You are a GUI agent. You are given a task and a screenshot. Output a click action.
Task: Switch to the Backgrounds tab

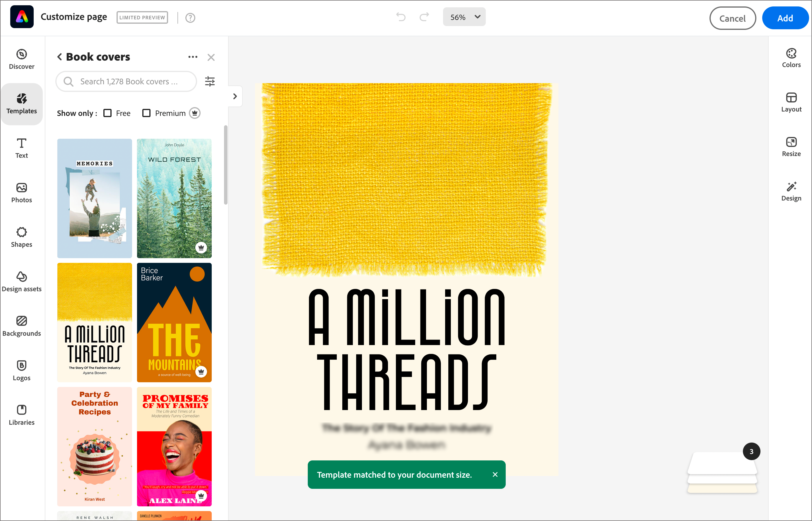21,326
